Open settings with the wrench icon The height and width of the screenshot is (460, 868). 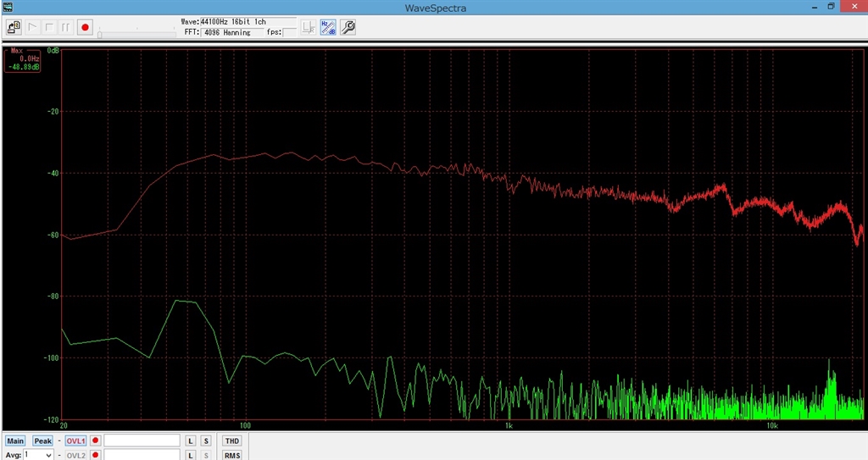click(348, 27)
